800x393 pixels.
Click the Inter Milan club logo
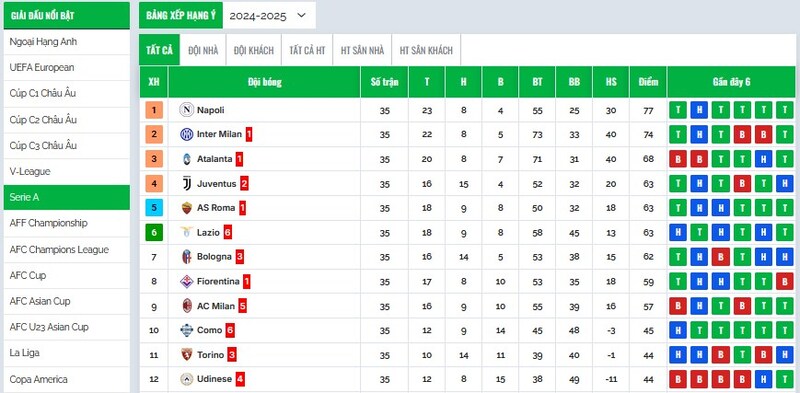tap(187, 134)
